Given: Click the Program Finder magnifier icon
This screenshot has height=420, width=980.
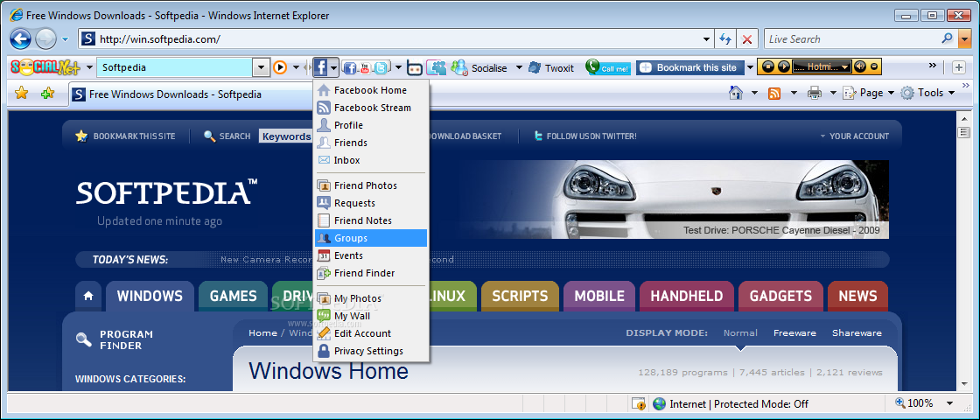Looking at the screenshot, I should 84,339.
